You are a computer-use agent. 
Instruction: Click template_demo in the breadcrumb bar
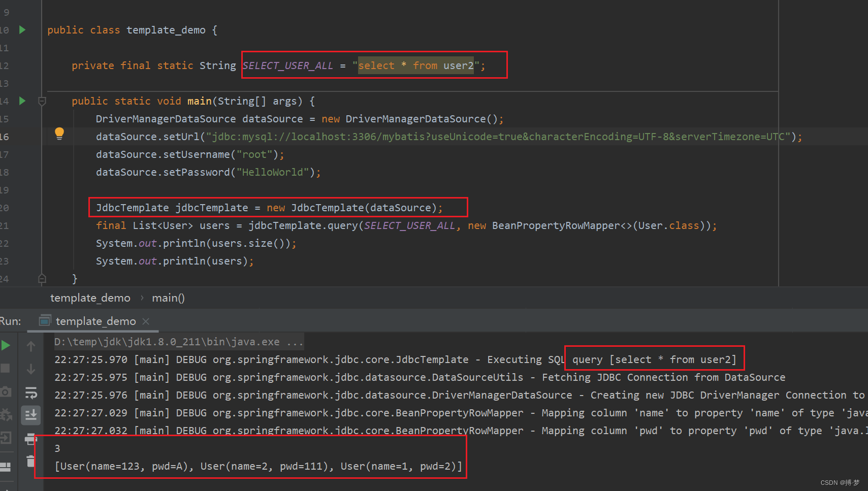(x=90, y=298)
